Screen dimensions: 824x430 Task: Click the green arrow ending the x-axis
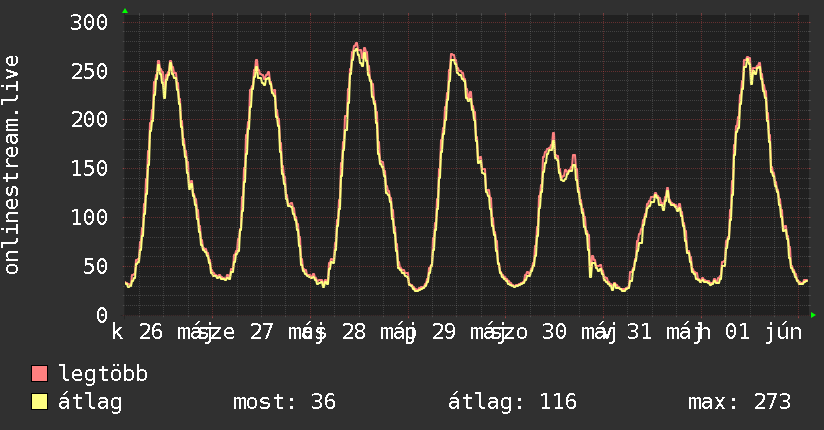point(813,315)
